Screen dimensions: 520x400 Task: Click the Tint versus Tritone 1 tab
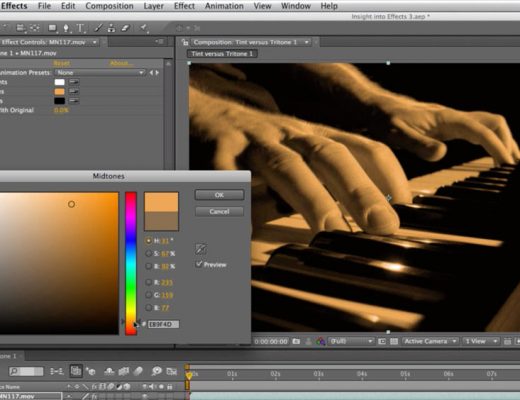coord(222,54)
